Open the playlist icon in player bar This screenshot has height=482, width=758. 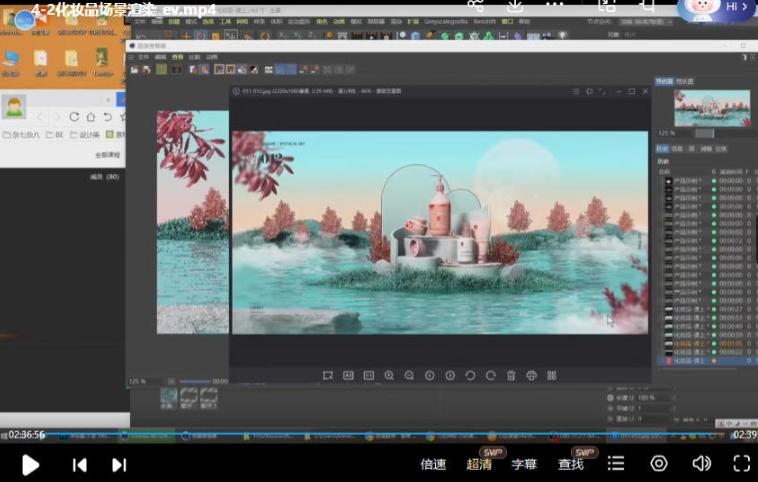click(616, 463)
